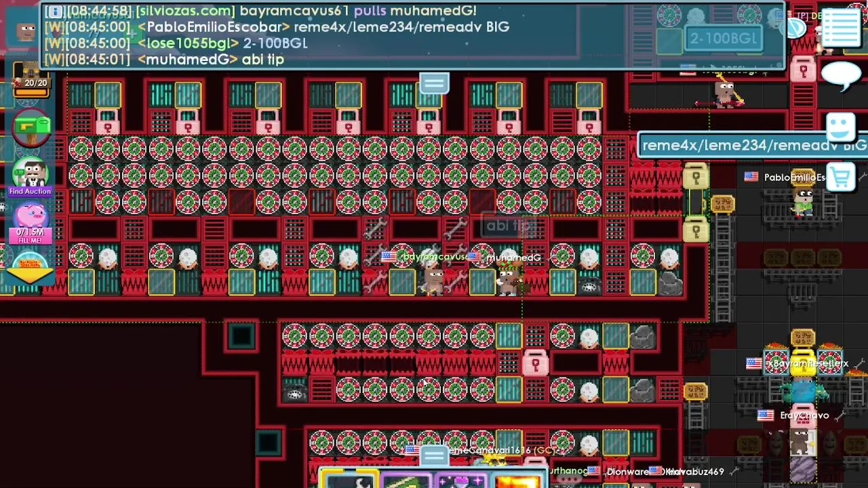868x488 pixels.
Task: Click the PabloEmilioEscobar chat message line
Action: (x=277, y=27)
